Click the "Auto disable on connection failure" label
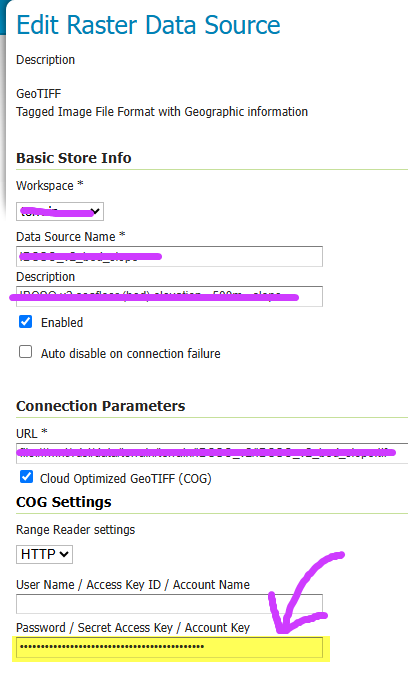 131,353
